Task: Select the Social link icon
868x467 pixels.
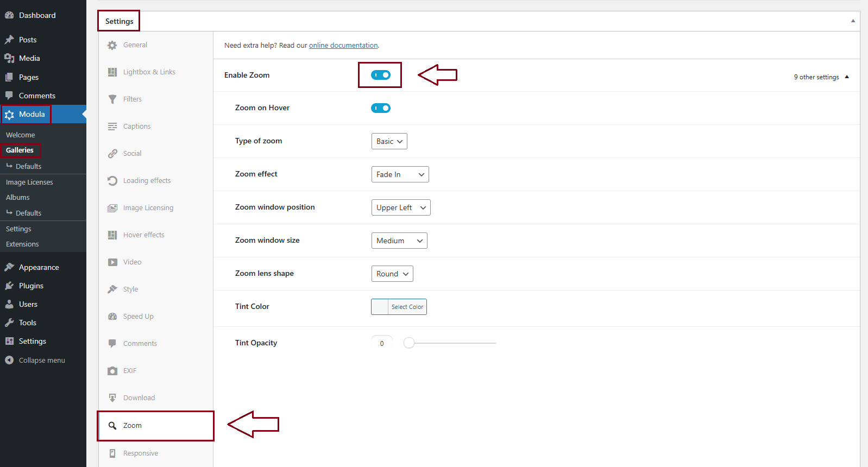Action: [x=112, y=154]
